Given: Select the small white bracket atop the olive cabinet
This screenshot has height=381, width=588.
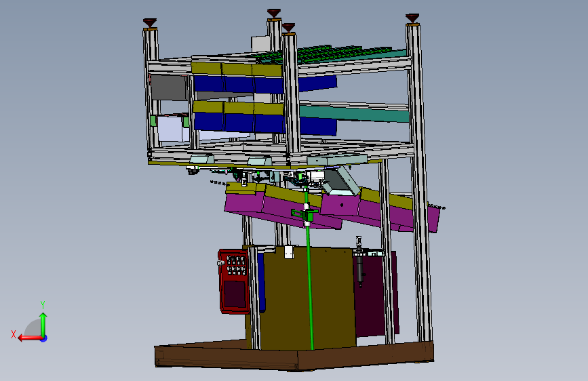Looking at the screenshot, I should click(289, 252).
